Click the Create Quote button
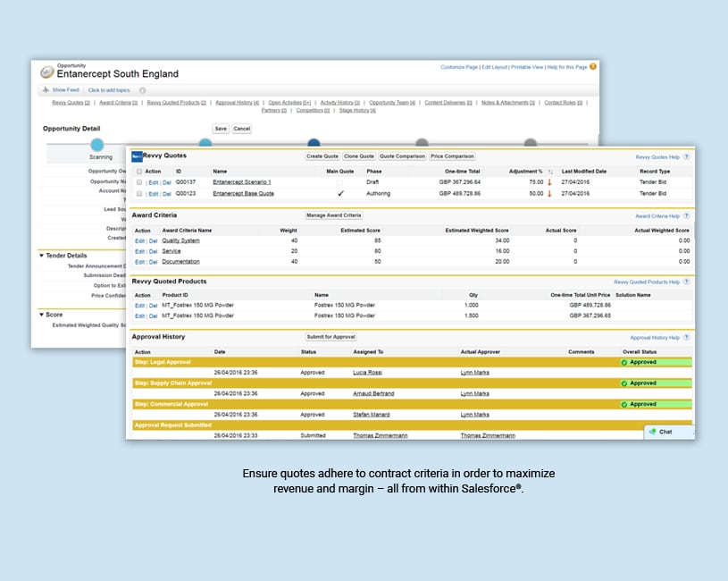 (x=322, y=156)
